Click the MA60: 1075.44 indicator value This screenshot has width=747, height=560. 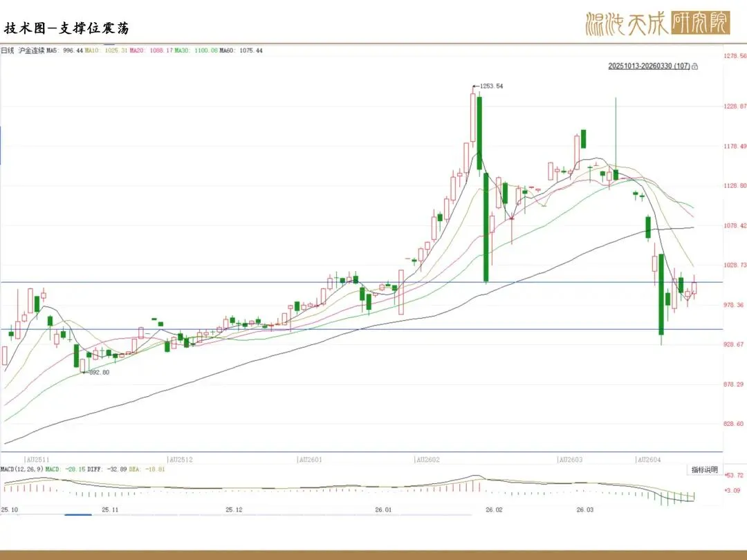241,50
